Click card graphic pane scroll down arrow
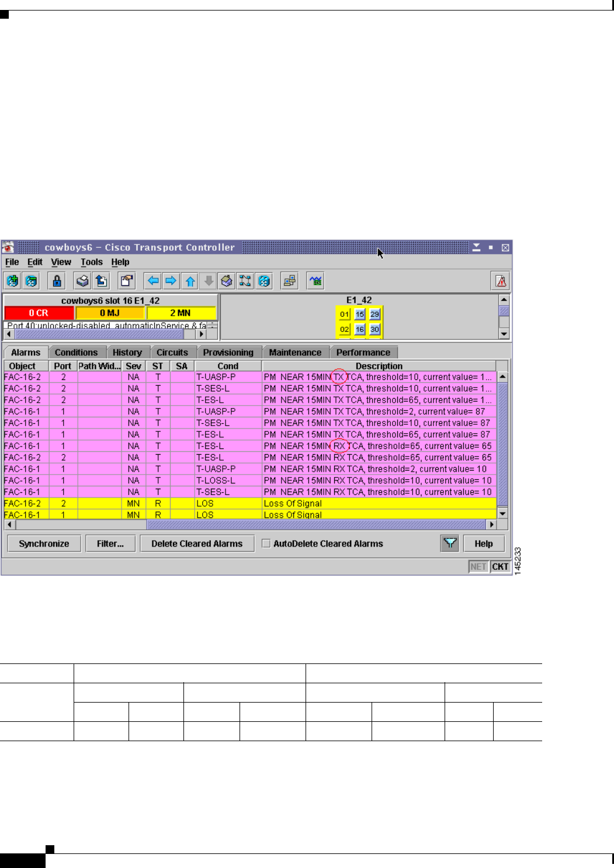 pyautogui.click(x=504, y=334)
